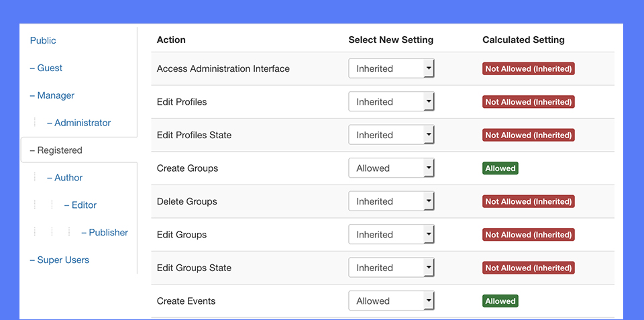Image resolution: width=644 pixels, height=320 pixels.
Task: Open Access Administration Interface setting dropdown
Action: pos(391,68)
